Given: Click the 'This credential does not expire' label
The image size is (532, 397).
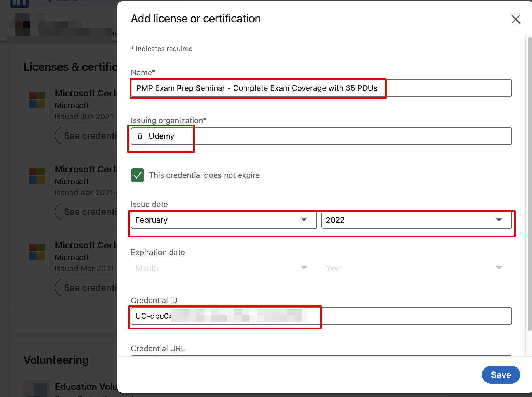Looking at the screenshot, I should 204,175.
